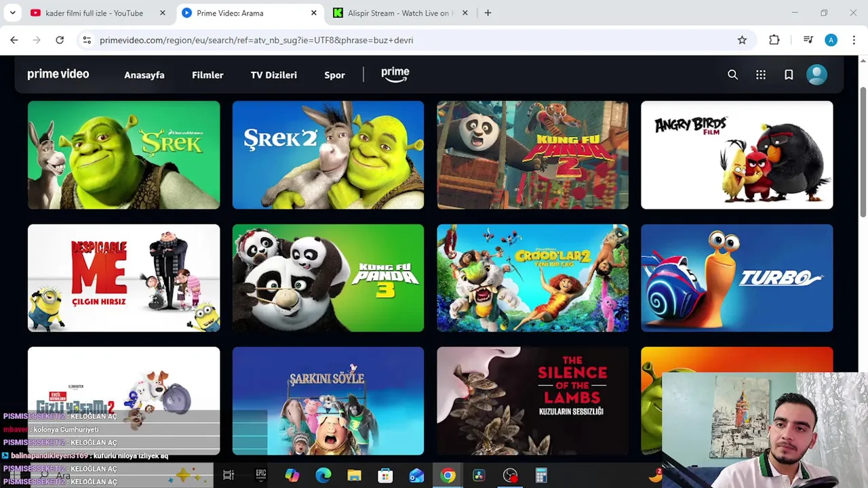Reload the page with refresh icon
868x488 pixels.
tap(60, 40)
